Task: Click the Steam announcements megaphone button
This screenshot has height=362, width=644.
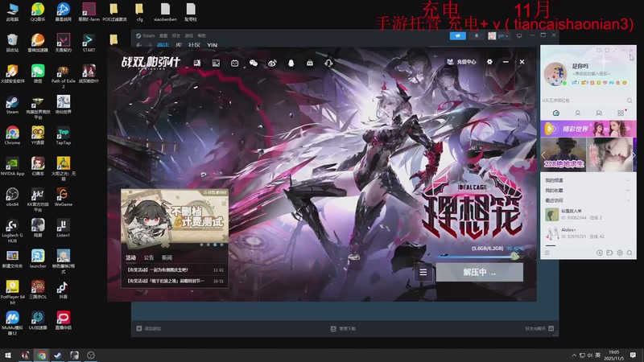Action: tap(457, 35)
